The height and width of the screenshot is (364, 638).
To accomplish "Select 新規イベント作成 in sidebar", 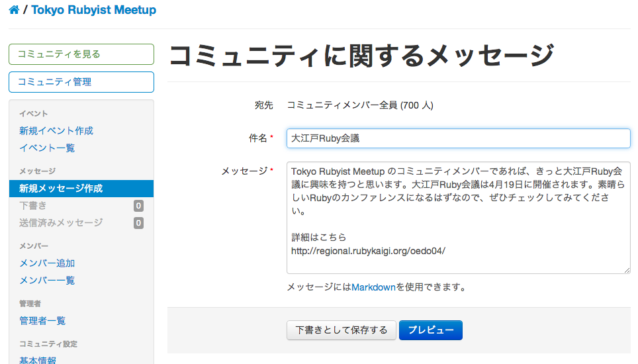I will point(56,130).
